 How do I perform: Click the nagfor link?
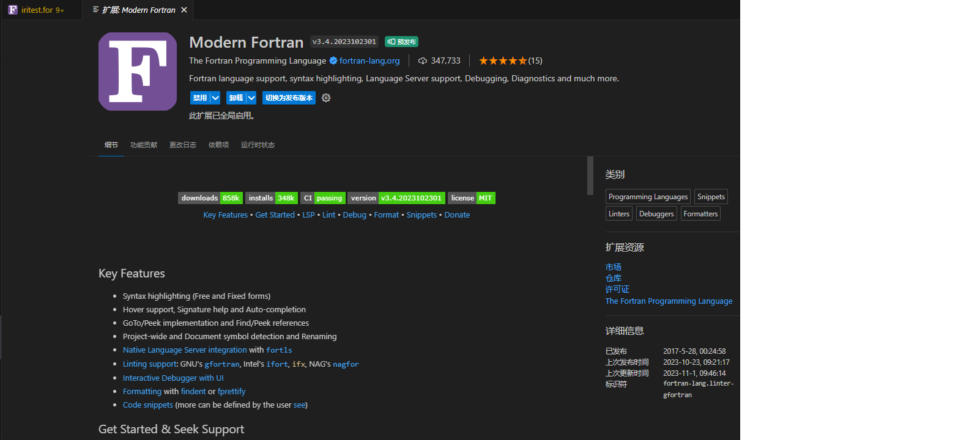346,364
